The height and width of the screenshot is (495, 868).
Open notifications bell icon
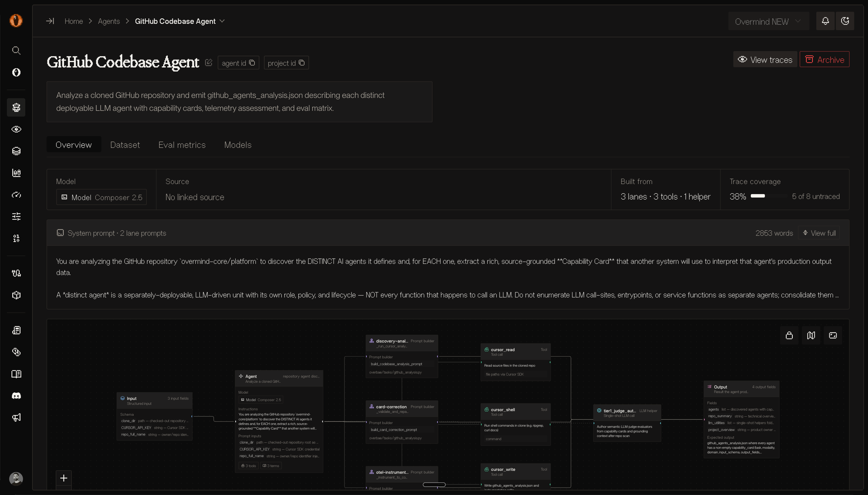point(825,21)
